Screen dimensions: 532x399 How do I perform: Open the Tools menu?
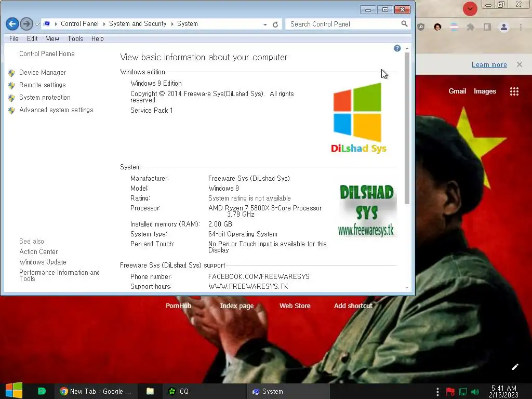(x=75, y=38)
